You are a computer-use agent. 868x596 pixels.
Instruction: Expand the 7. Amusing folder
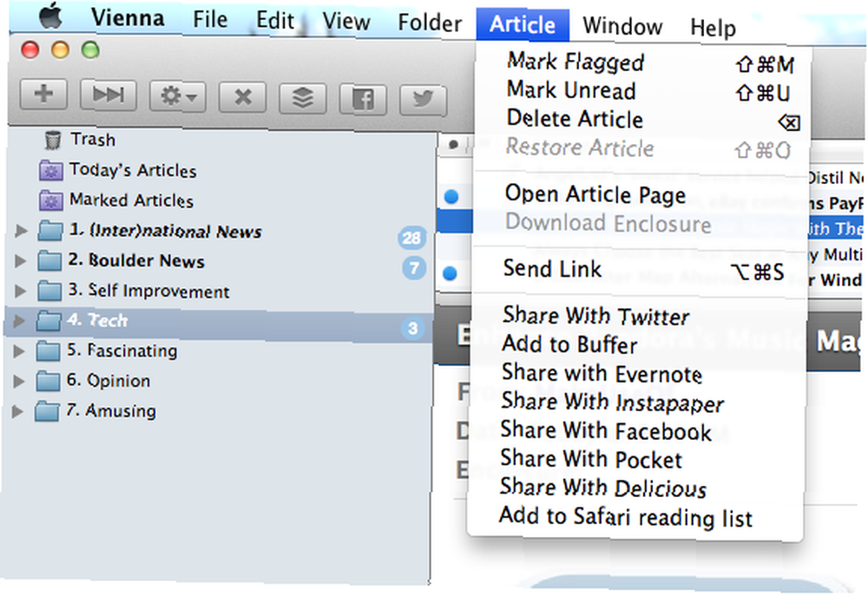click(17, 411)
